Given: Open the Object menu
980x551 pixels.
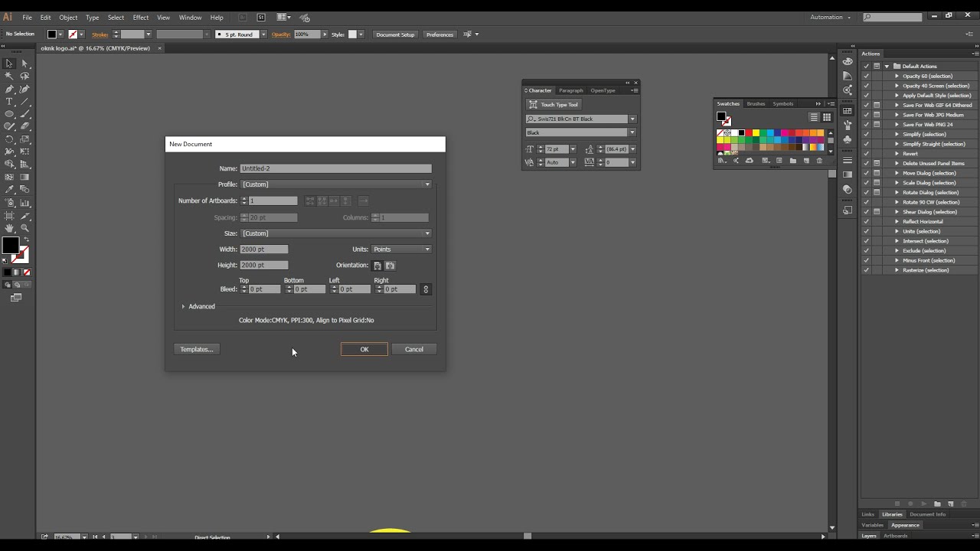Looking at the screenshot, I should 68,18.
